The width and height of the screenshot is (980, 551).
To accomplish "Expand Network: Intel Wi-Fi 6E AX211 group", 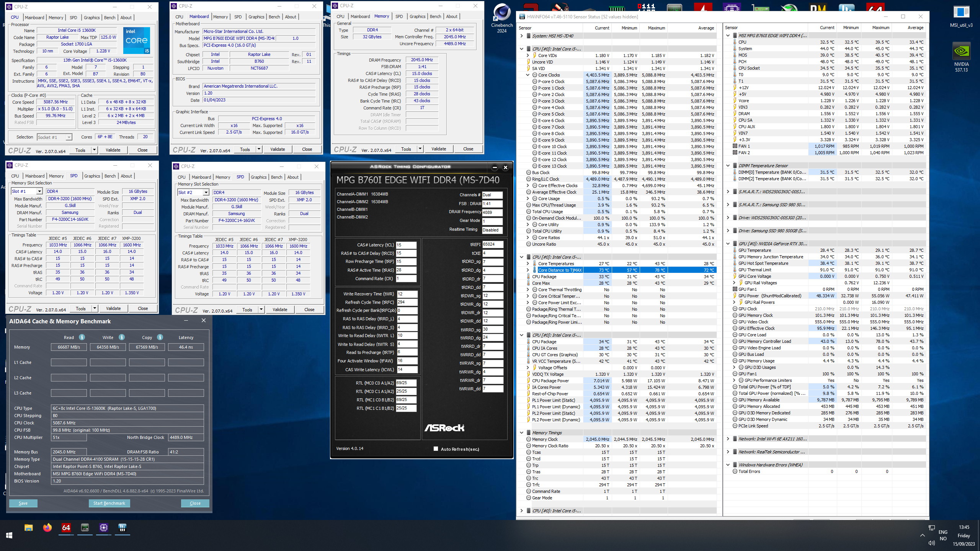I will [x=728, y=439].
